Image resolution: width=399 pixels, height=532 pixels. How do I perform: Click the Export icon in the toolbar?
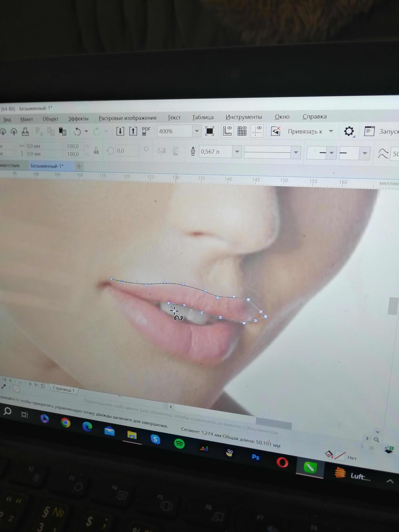point(133,131)
